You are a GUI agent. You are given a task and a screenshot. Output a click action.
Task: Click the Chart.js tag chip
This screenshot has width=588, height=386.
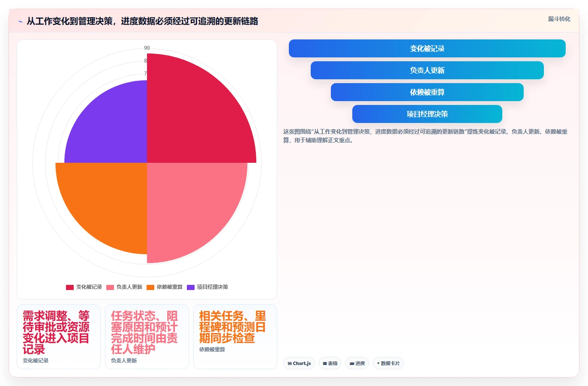click(299, 363)
